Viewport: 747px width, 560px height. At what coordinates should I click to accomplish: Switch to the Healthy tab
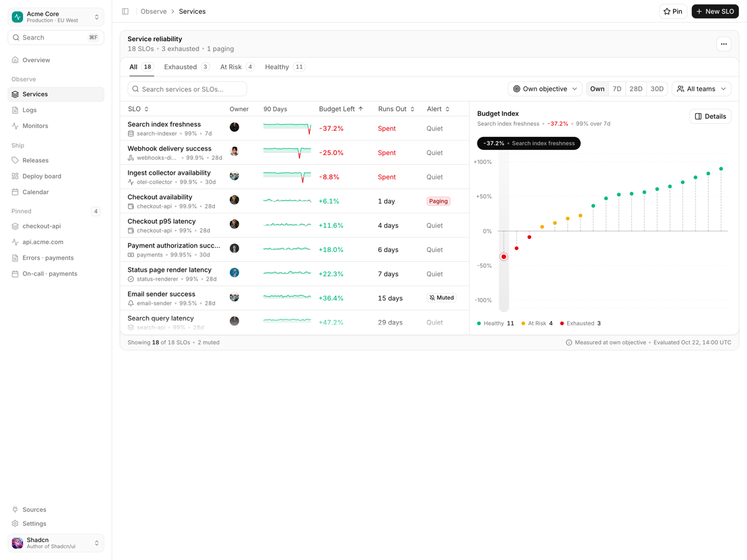284,67
